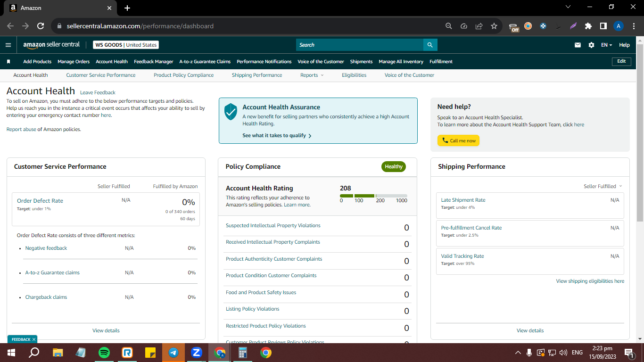Open Calculator from the taskbar
Viewport: 644px width, 362px height.
[x=243, y=353]
